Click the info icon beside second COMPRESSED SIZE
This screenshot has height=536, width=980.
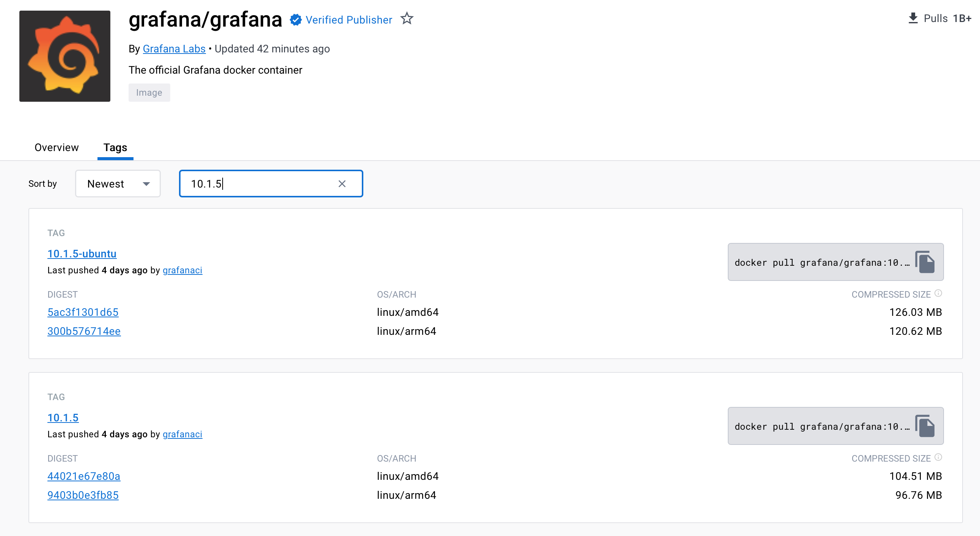(x=939, y=457)
